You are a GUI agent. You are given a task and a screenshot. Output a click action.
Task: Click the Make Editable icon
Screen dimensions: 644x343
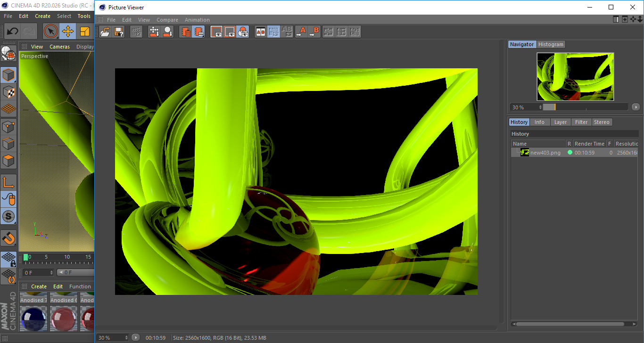(8, 54)
